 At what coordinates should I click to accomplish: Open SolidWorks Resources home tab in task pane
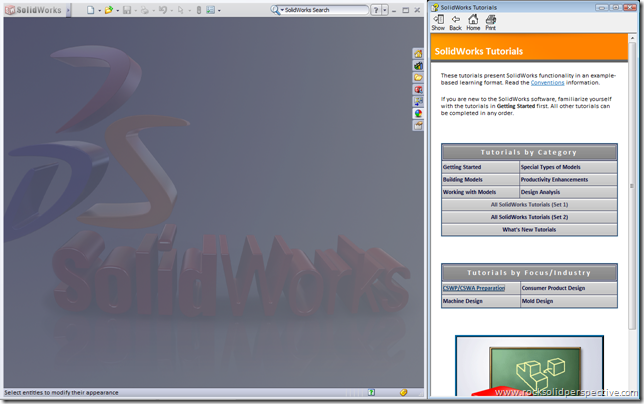418,54
